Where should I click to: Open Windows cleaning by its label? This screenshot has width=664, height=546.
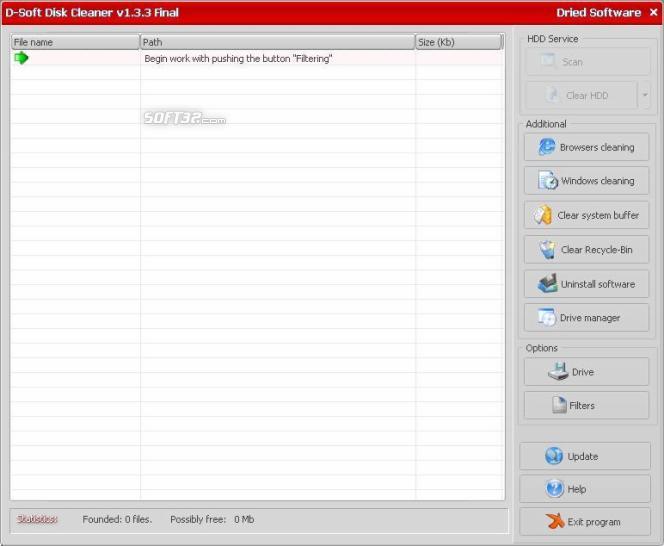click(598, 181)
